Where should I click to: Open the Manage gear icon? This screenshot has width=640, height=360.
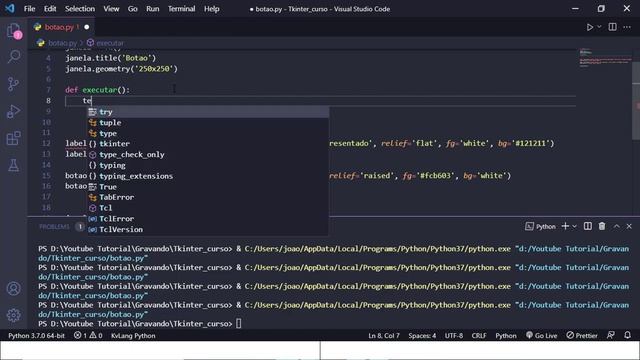pos(13,315)
